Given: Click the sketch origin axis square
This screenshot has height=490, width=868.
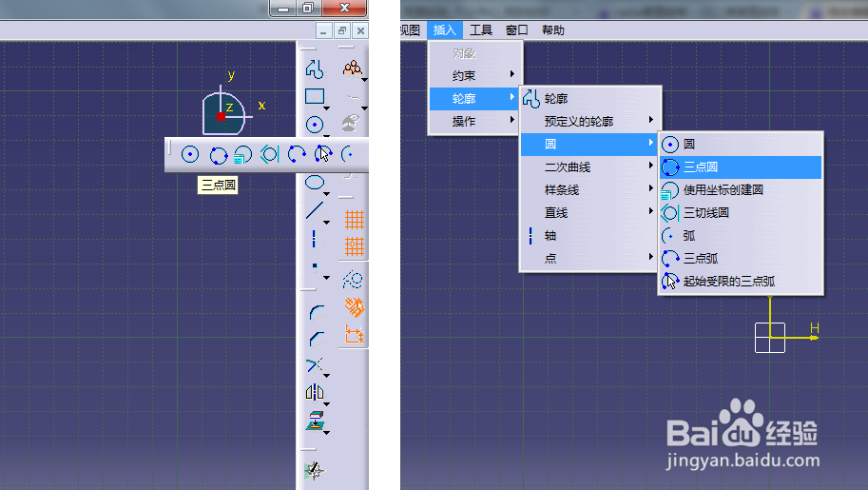Looking at the screenshot, I should pos(770,338).
